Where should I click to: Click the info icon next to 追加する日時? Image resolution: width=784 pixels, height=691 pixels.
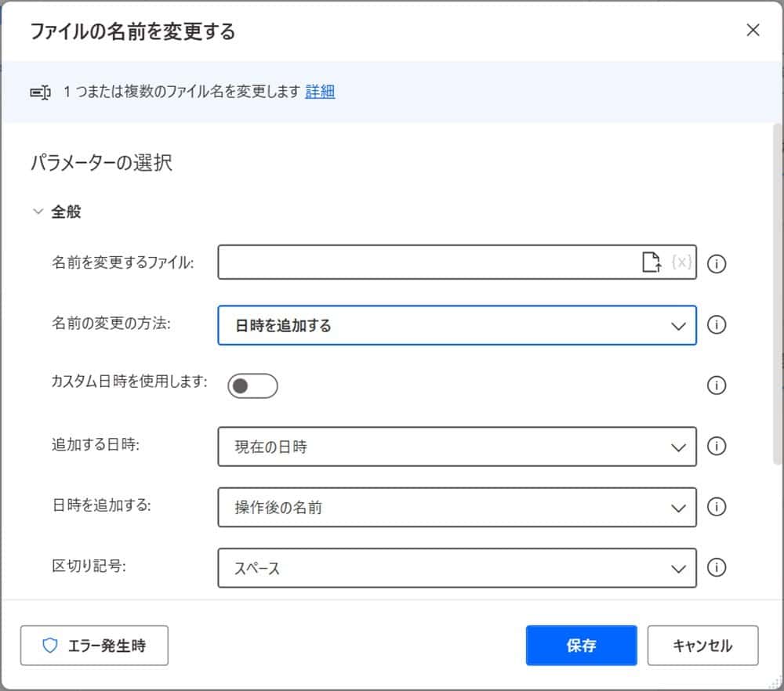[716, 447]
